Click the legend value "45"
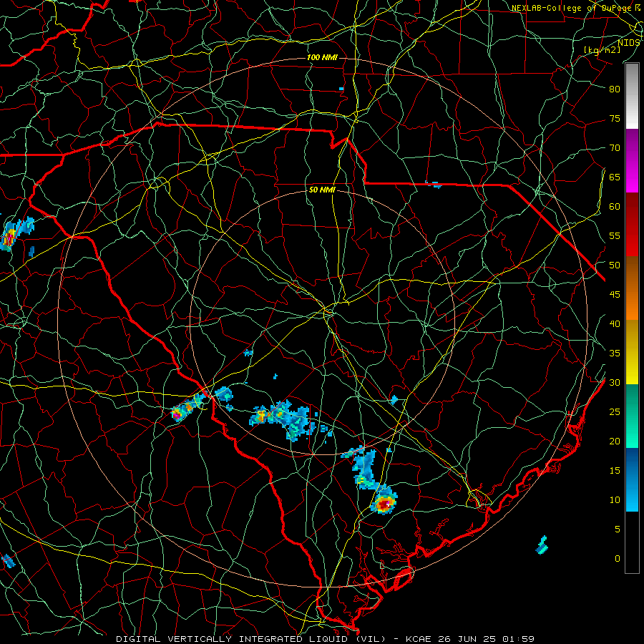 615,295
